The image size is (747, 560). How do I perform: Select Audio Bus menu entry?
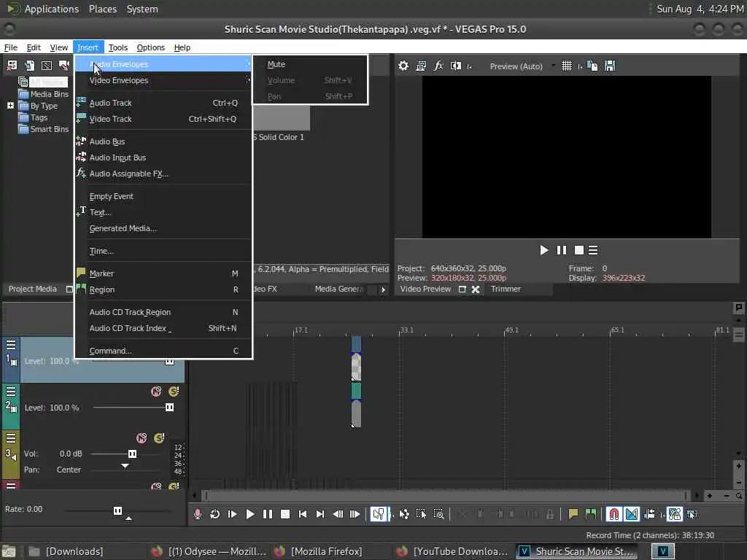pos(163,141)
